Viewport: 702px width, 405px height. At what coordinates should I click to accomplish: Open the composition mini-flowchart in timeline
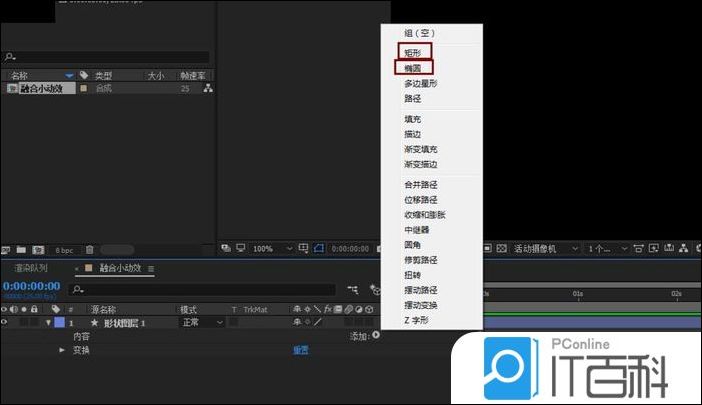click(x=353, y=290)
